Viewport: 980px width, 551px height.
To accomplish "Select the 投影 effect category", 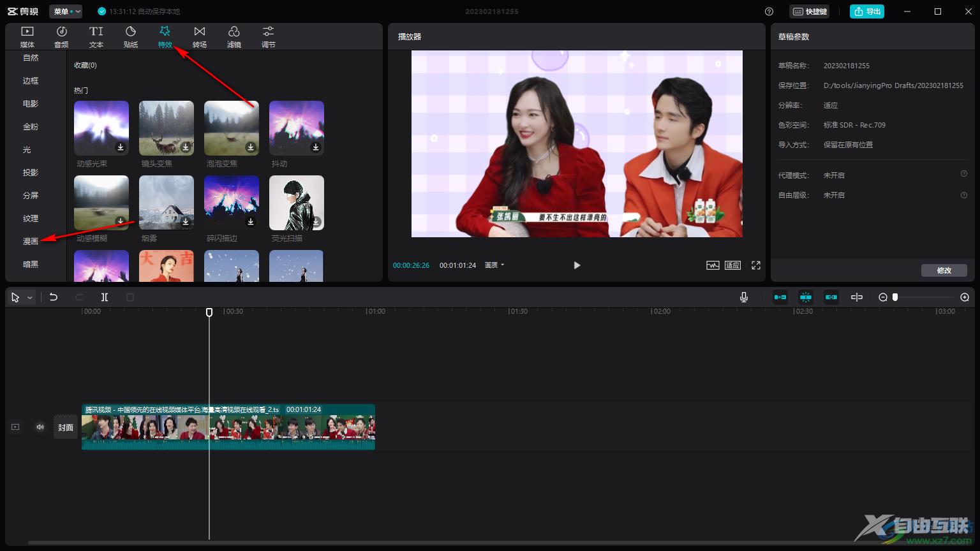I will click(31, 172).
